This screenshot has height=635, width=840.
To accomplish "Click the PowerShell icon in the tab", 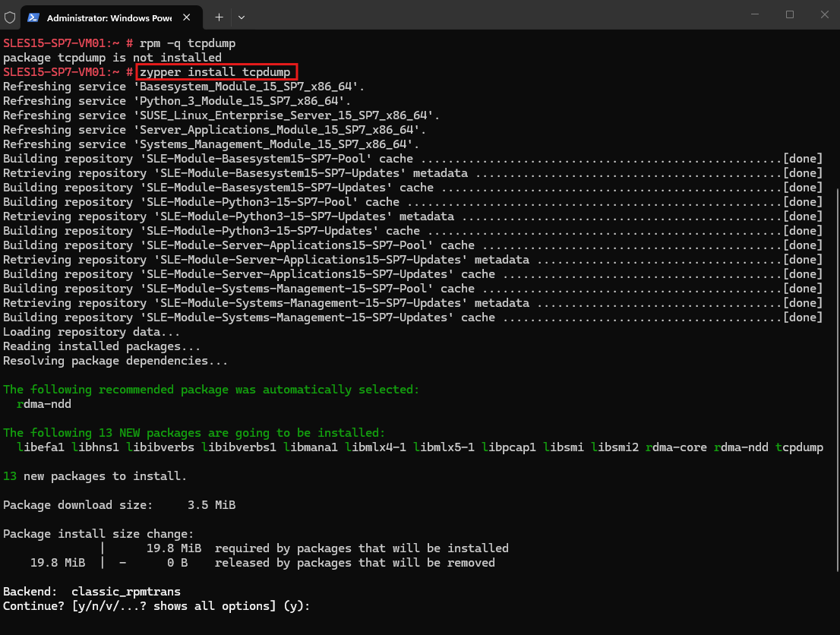I will pos(33,17).
